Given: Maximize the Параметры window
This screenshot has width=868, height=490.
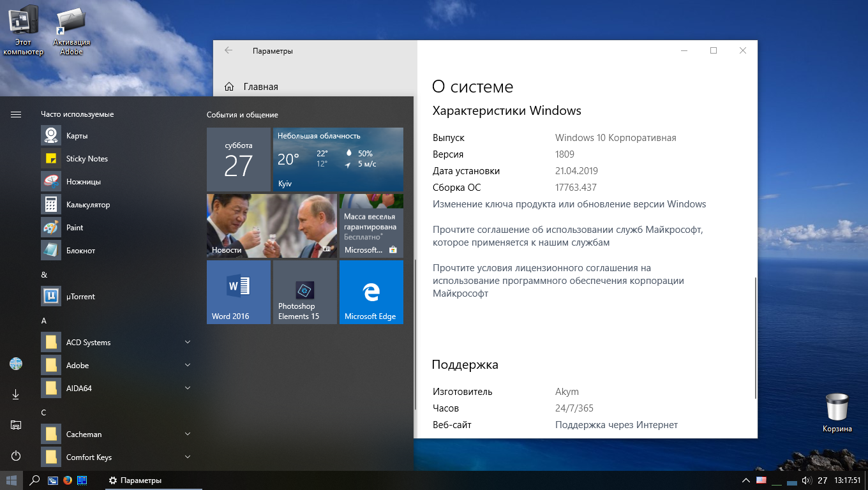Looking at the screenshot, I should click(714, 51).
